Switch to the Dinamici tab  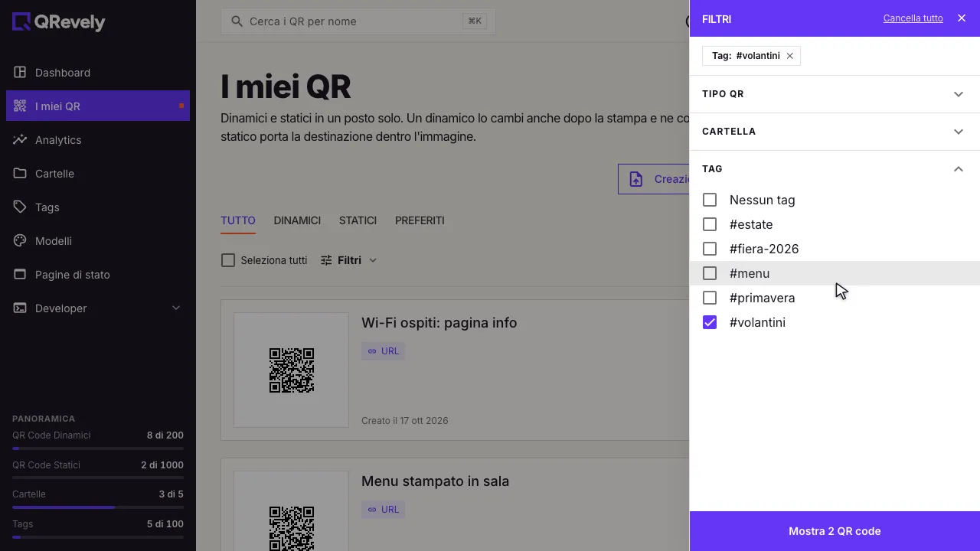coord(297,220)
